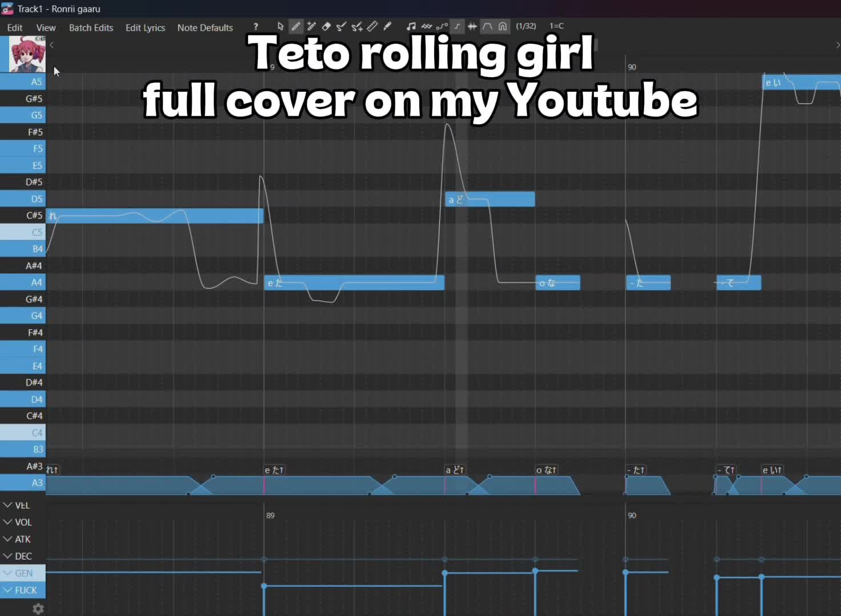Select the GEN expression row

[x=23, y=573]
